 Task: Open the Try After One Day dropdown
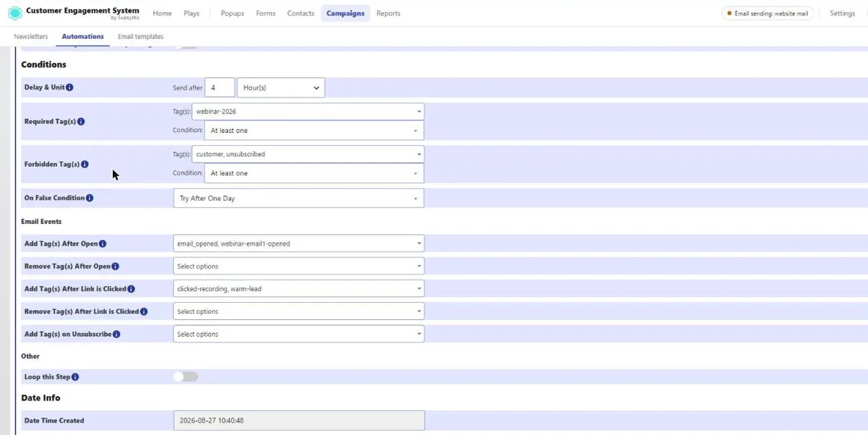click(299, 198)
